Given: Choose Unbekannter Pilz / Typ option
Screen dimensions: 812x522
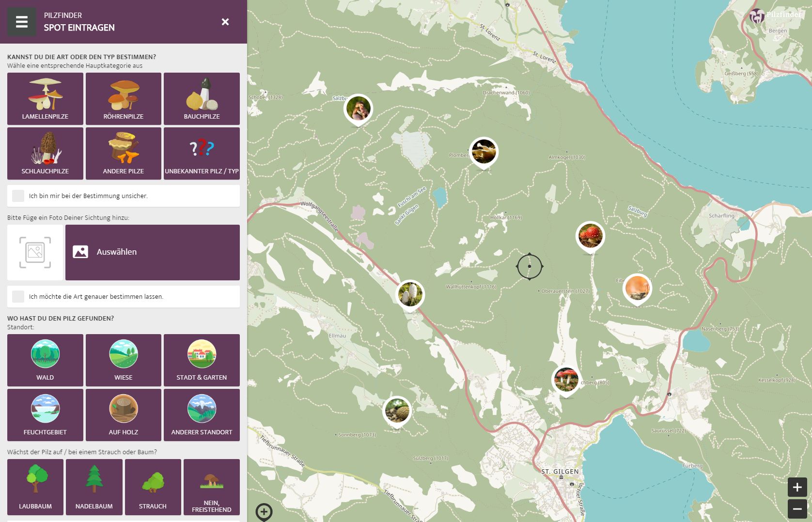Looking at the screenshot, I should tap(202, 154).
